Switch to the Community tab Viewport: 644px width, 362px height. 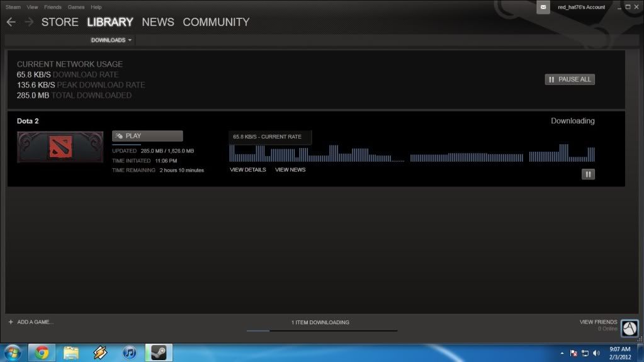216,22
